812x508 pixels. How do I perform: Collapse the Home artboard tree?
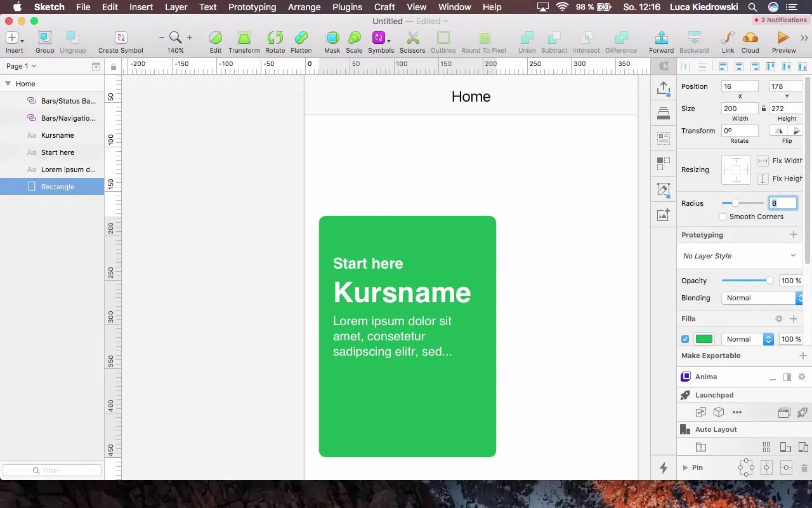tap(8, 84)
